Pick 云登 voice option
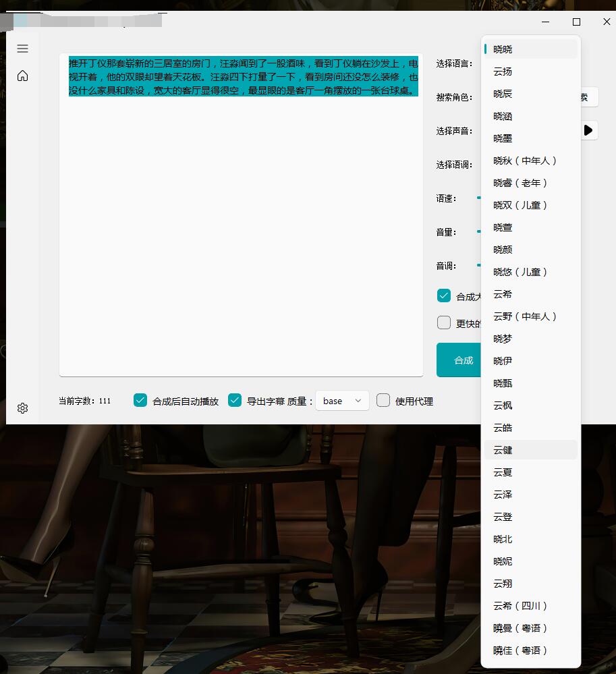616x674 pixels. pyautogui.click(x=531, y=517)
